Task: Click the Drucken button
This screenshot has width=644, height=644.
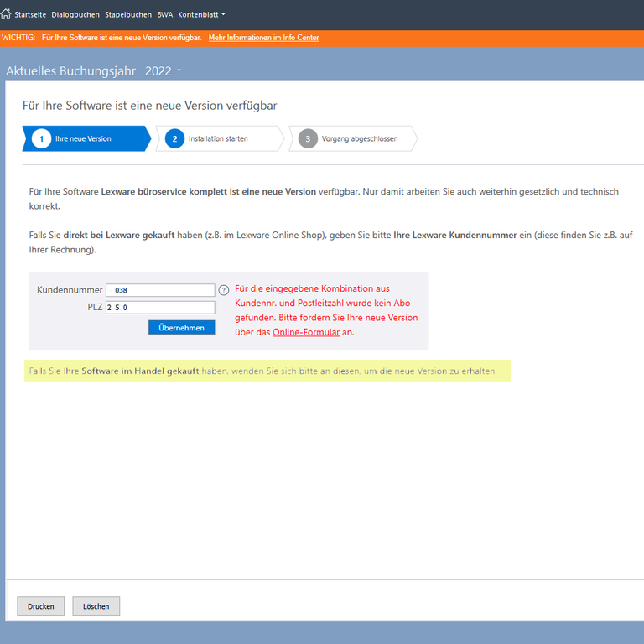Action: pos(40,606)
